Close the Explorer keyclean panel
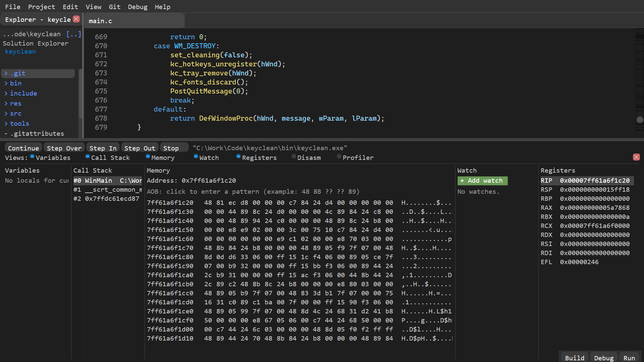This screenshot has width=644, height=362. pyautogui.click(x=76, y=19)
